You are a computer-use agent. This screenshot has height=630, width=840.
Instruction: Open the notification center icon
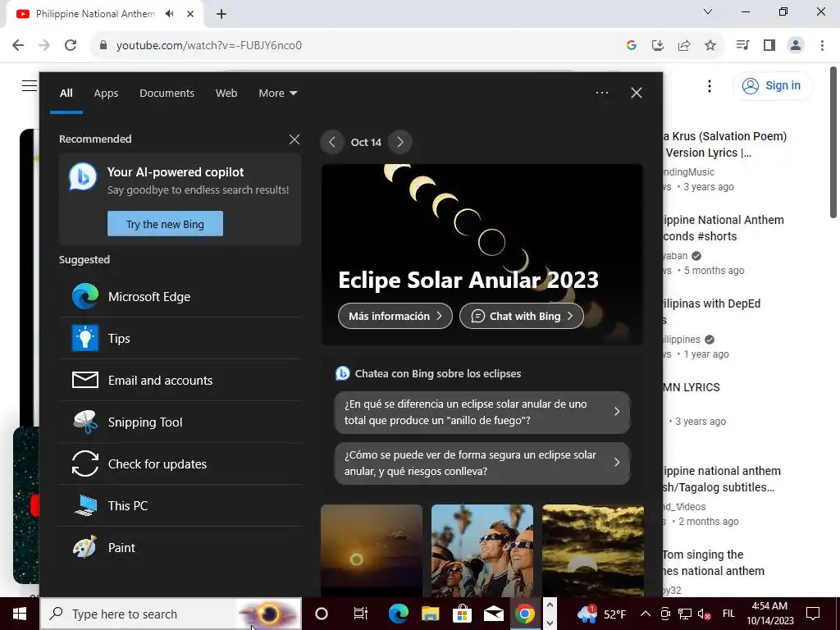click(813, 614)
